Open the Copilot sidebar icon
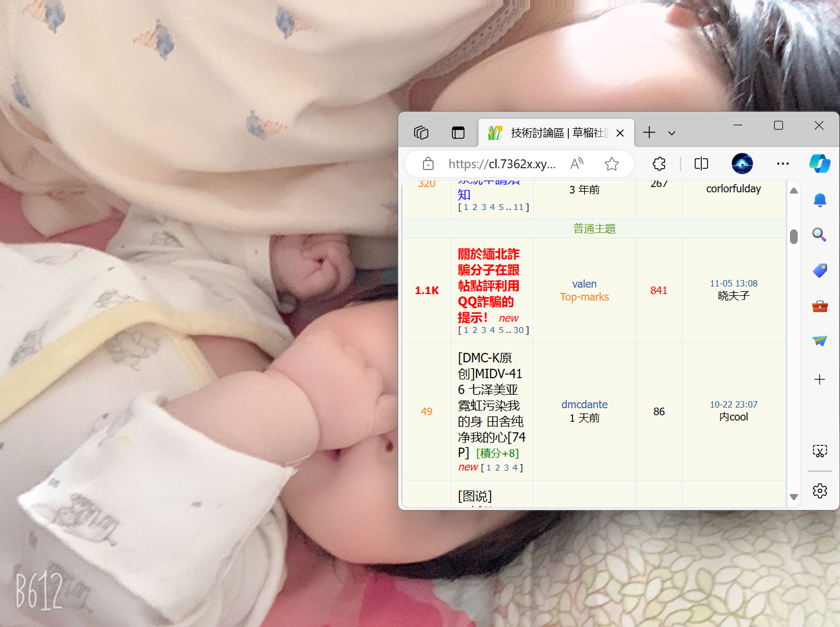 (819, 164)
